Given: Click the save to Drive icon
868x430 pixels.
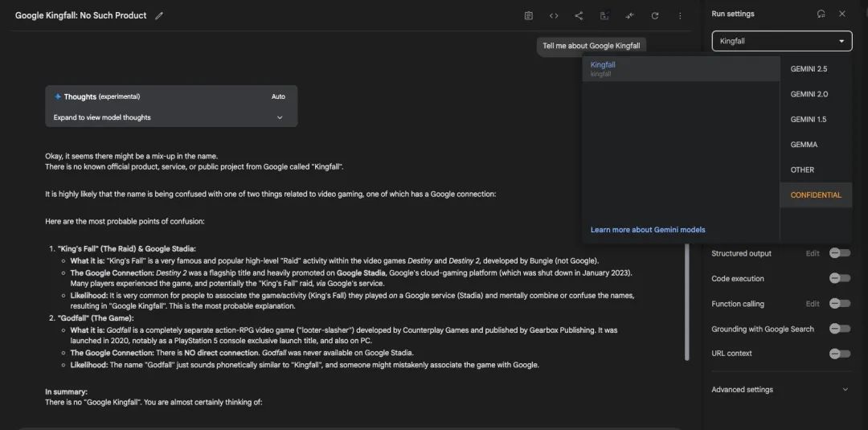Looking at the screenshot, I should coord(604,15).
